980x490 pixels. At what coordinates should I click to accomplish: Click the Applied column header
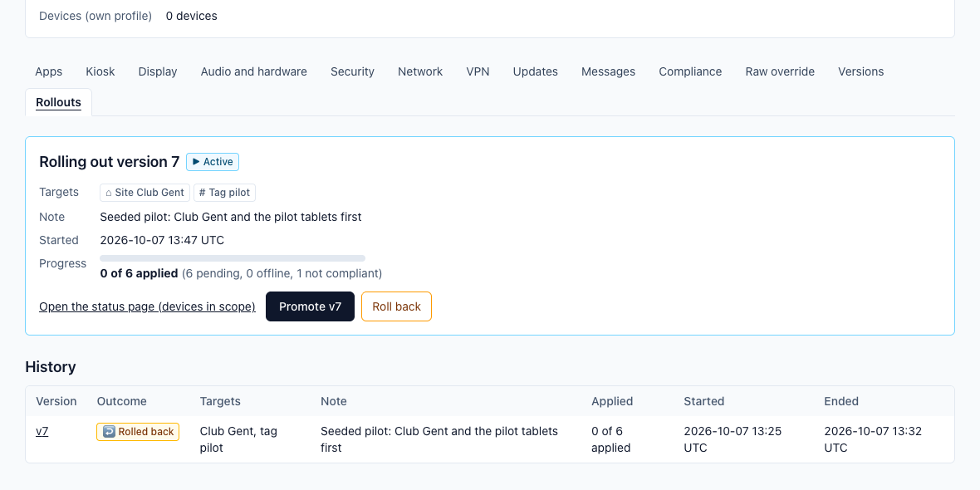(x=612, y=401)
